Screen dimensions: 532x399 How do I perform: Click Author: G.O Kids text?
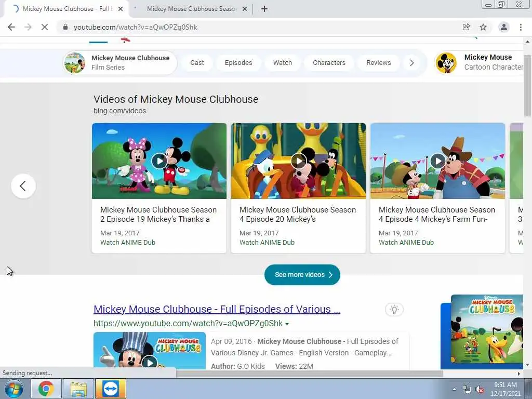pyautogui.click(x=238, y=366)
